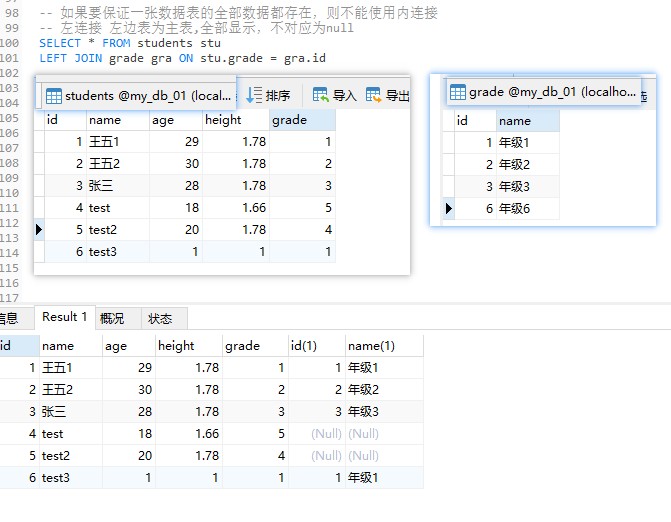Select 张三 name in result grid
The width and height of the screenshot is (671, 522).
click(71, 412)
